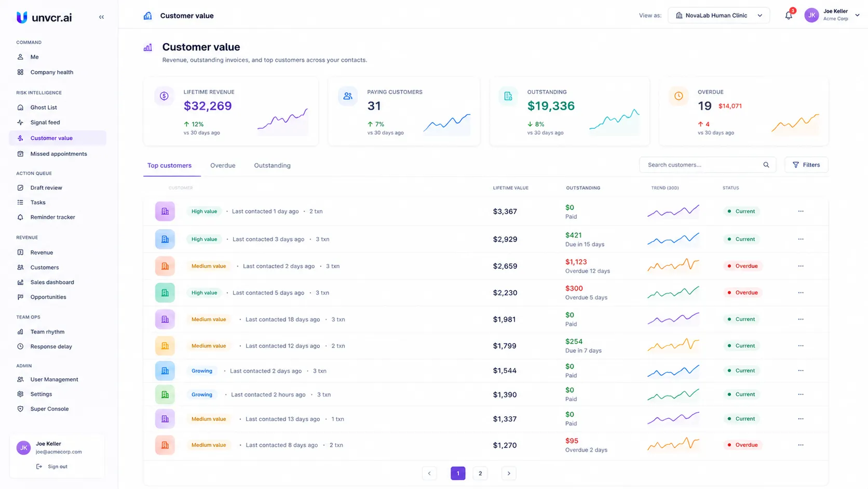Expand the Joe Keller account menu chevron

(x=857, y=16)
